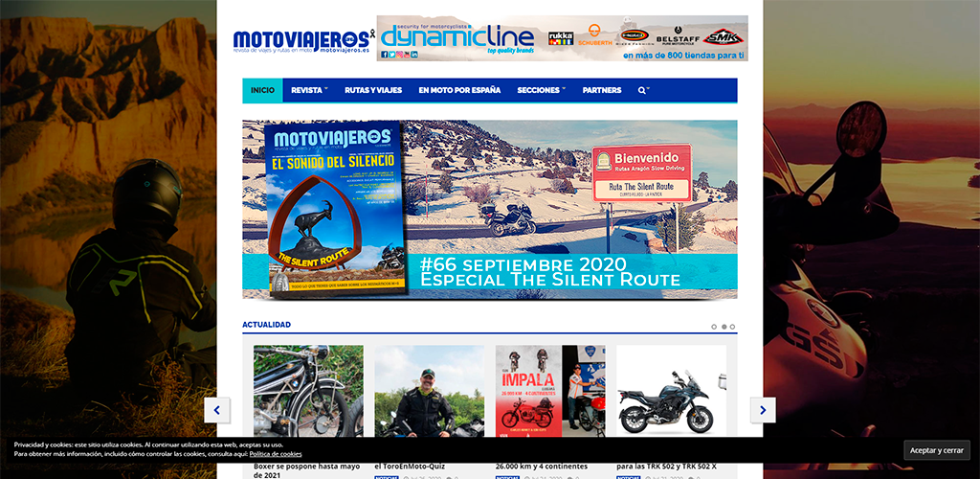The height and width of the screenshot is (479, 980).
Task: Select the third Actualidad pagination dot
Action: (732, 327)
